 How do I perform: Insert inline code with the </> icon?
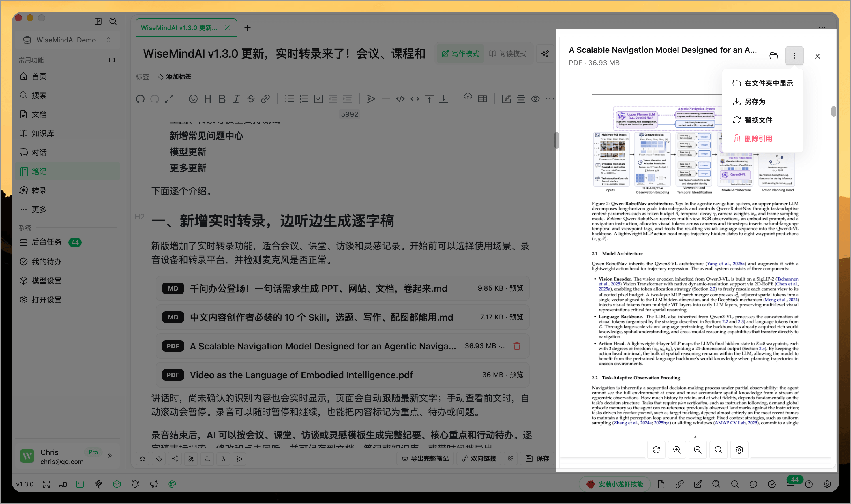pyautogui.click(x=400, y=99)
